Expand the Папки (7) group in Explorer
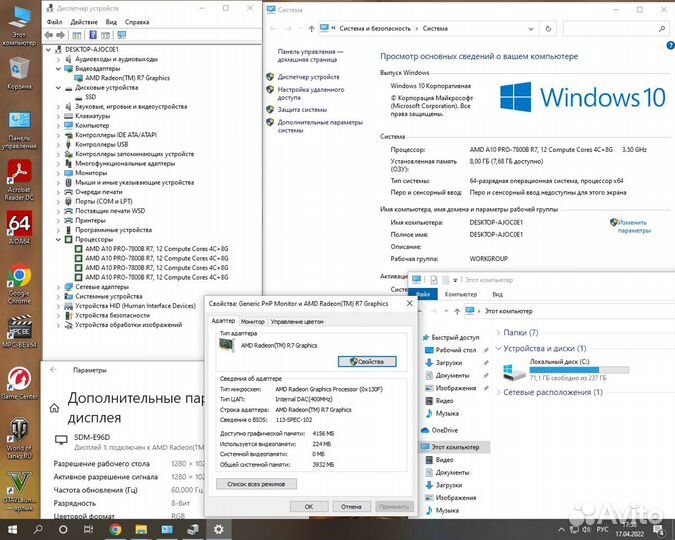 click(499, 332)
